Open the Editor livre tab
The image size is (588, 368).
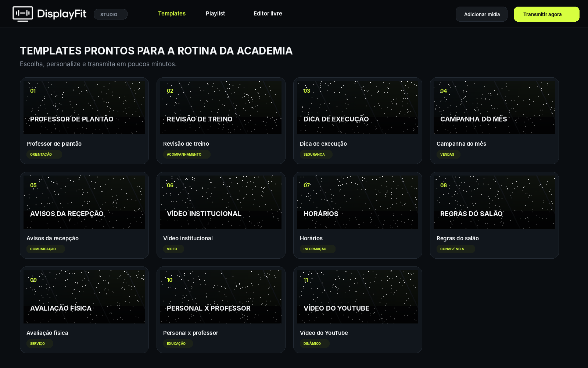[268, 14]
